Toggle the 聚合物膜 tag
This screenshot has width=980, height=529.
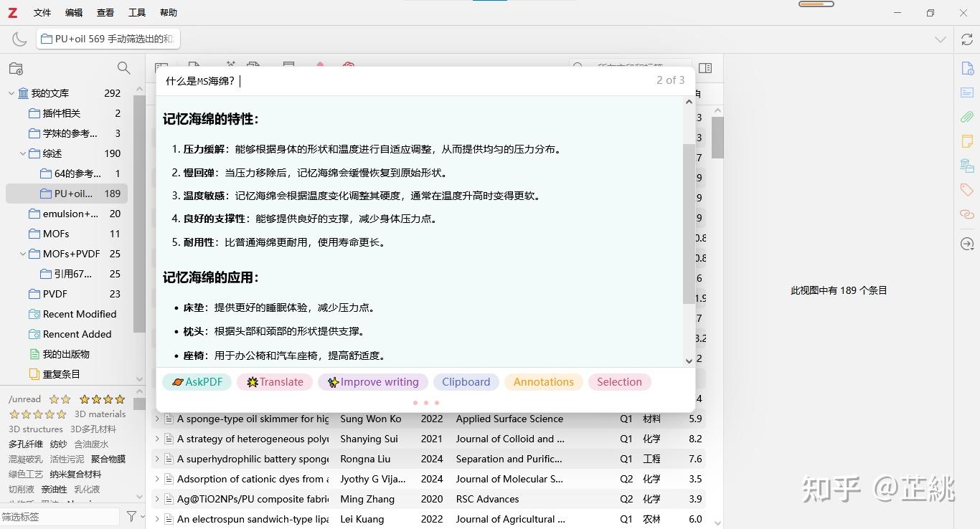108,459
